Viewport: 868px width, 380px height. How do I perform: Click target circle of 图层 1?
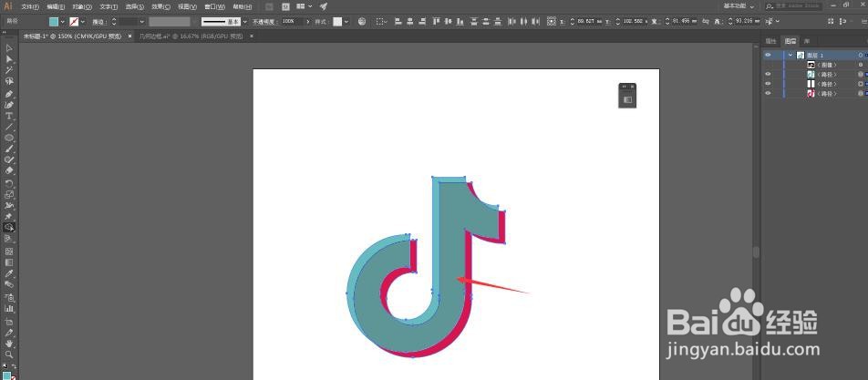tap(861, 55)
